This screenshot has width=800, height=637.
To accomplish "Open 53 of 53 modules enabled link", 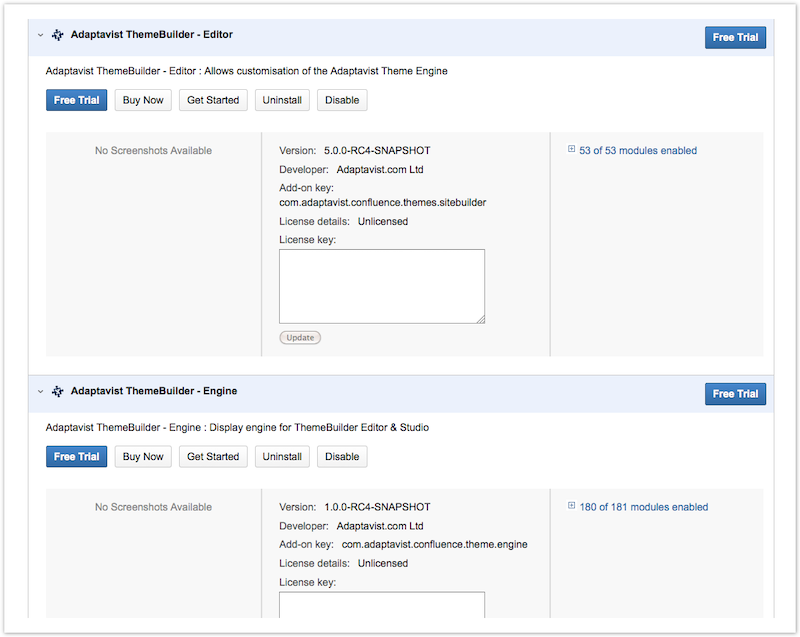I will click(638, 150).
